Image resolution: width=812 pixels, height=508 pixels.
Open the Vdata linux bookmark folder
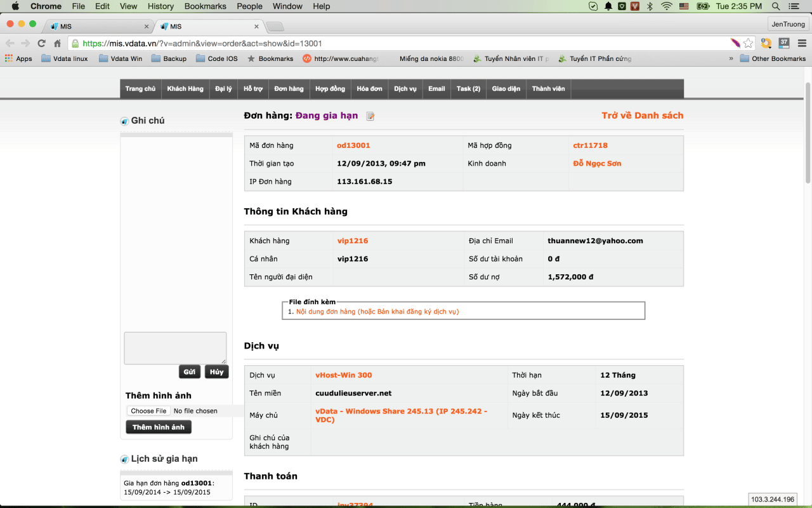click(65, 58)
